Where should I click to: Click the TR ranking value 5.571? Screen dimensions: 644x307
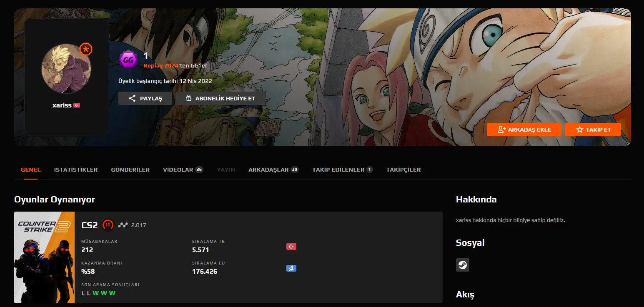[200, 250]
